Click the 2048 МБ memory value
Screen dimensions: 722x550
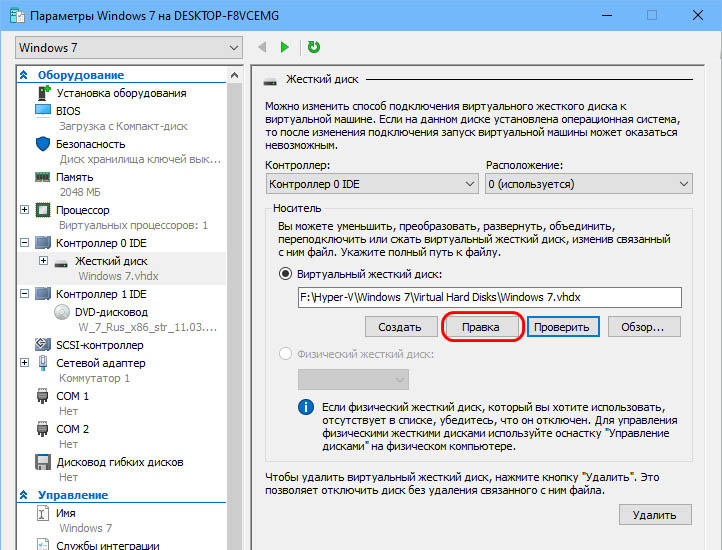coord(80,192)
